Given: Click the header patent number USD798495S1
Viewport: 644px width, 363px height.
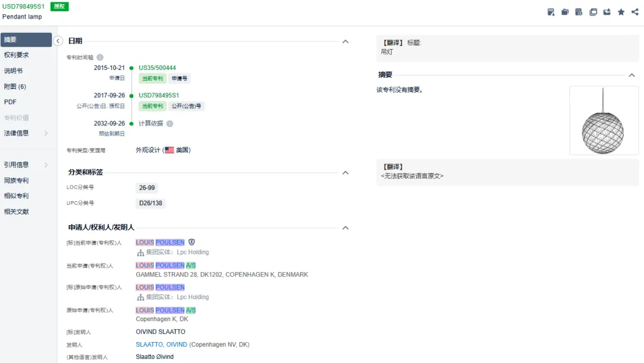Looking at the screenshot, I should 23,7.
